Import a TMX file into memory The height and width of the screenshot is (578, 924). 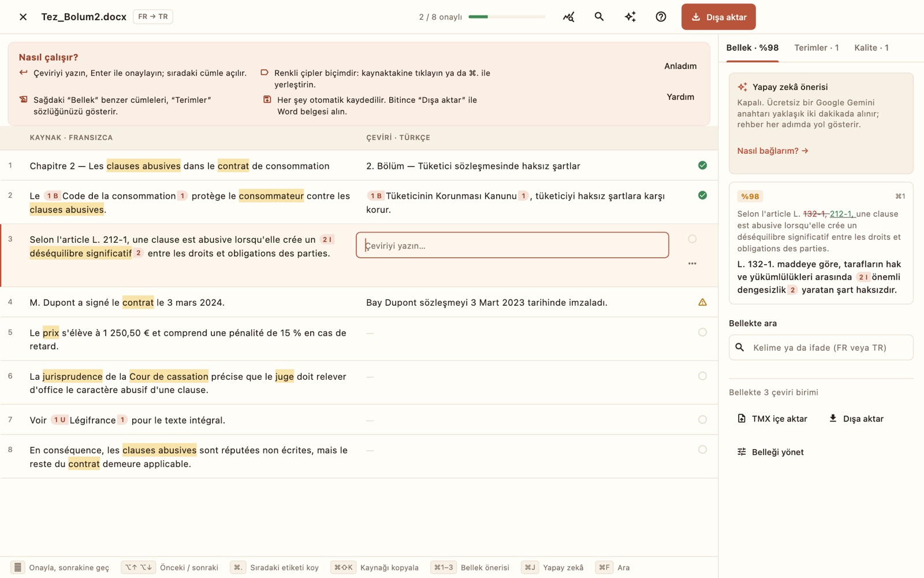tap(772, 418)
